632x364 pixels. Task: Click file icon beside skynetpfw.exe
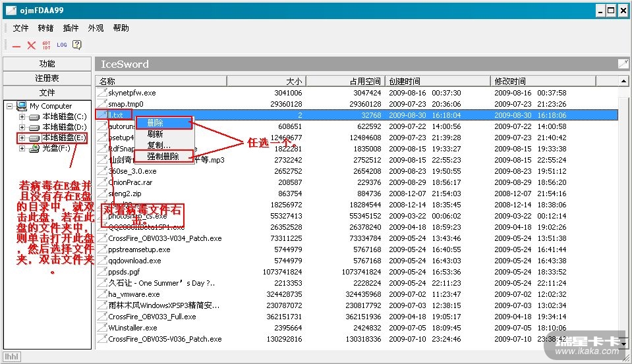coord(102,92)
